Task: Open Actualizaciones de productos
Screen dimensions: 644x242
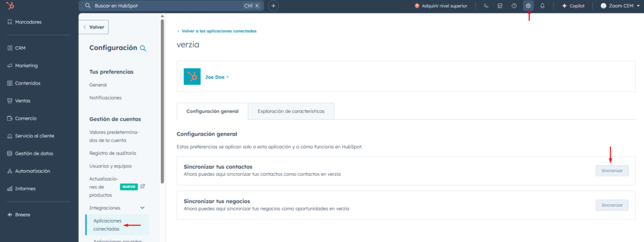Action: [104, 187]
